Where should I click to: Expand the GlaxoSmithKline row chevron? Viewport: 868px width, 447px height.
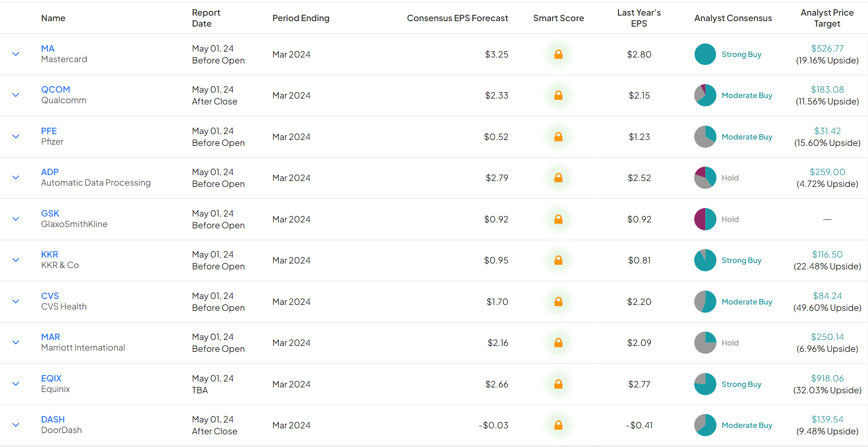pos(16,219)
